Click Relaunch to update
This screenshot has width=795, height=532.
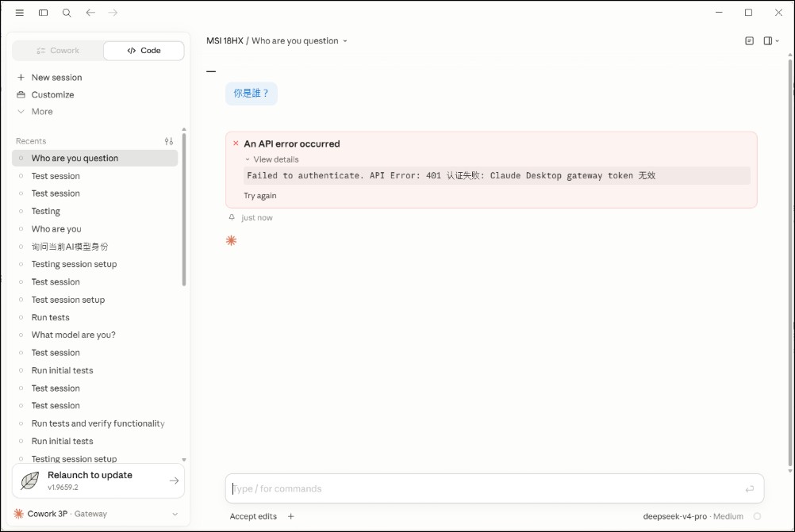click(98, 480)
